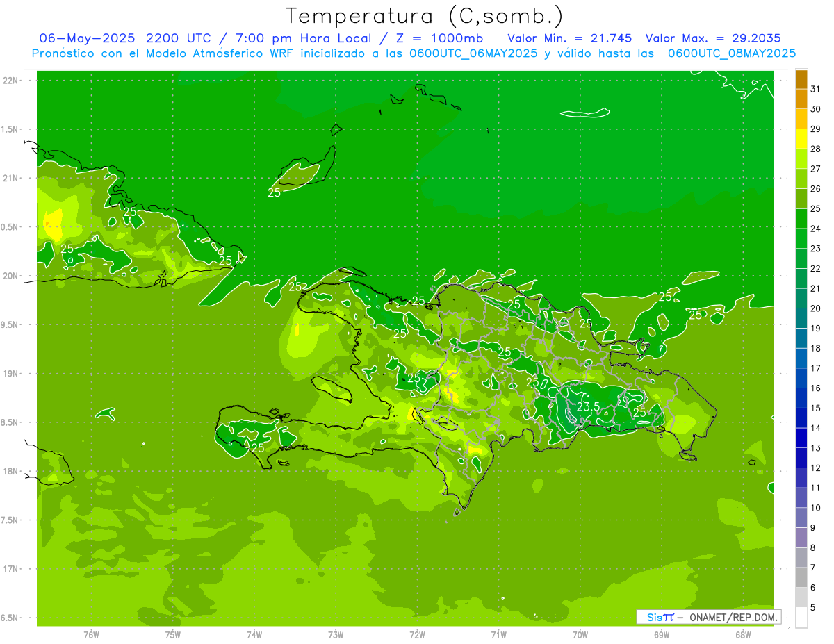Image resolution: width=834 pixels, height=644 pixels.
Task: Click the '22N' latitude axis label
Action: 10,81
